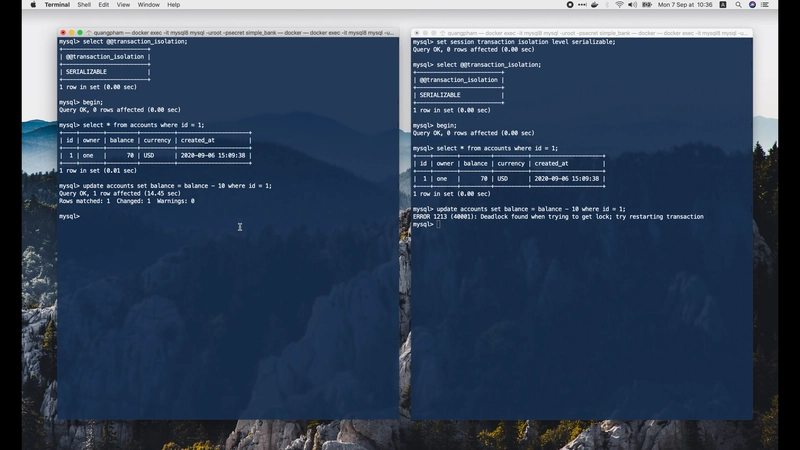The image size is (800, 450).
Task: Minimize the left terminal window
Action: 71,33
